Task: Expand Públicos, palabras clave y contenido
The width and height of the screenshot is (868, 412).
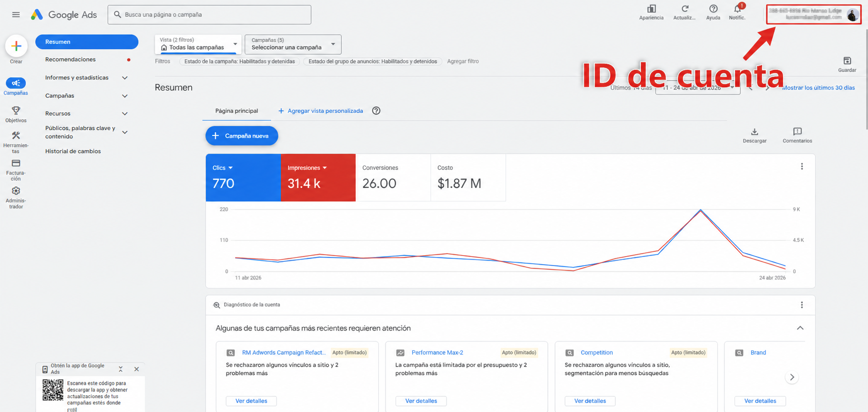Action: click(x=125, y=132)
